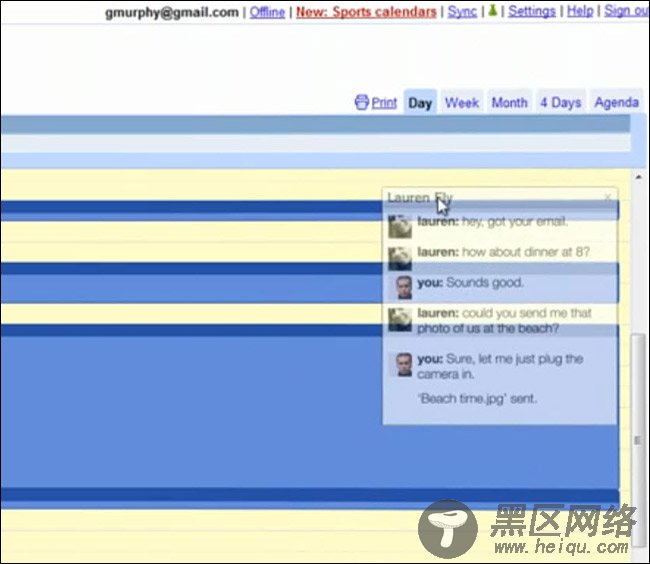Switch to the 4 Days view tab
650x564 pixels.
560,102
